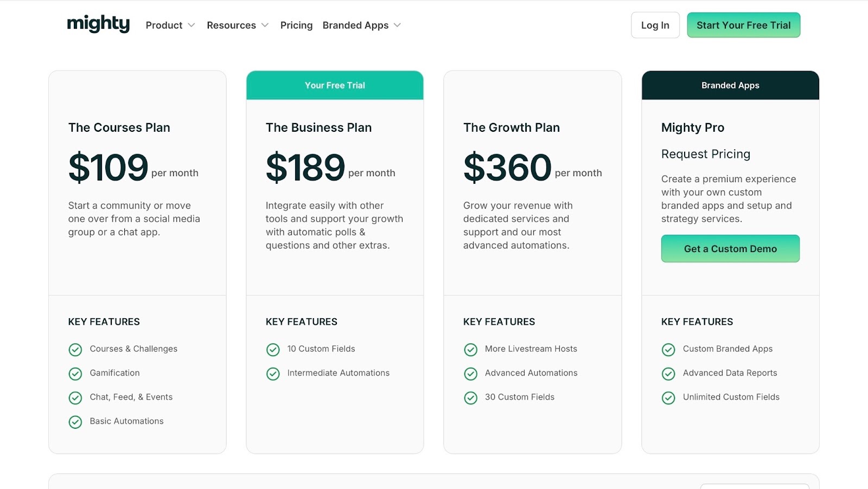Click Get a Custom Demo button
The width and height of the screenshot is (868, 489).
pyautogui.click(x=730, y=249)
